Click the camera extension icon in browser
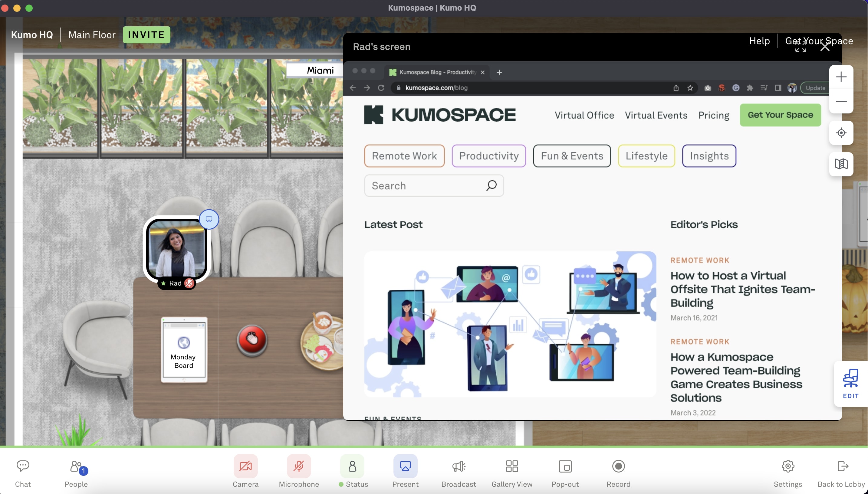Screen dimensions: 868x494 [708, 88]
